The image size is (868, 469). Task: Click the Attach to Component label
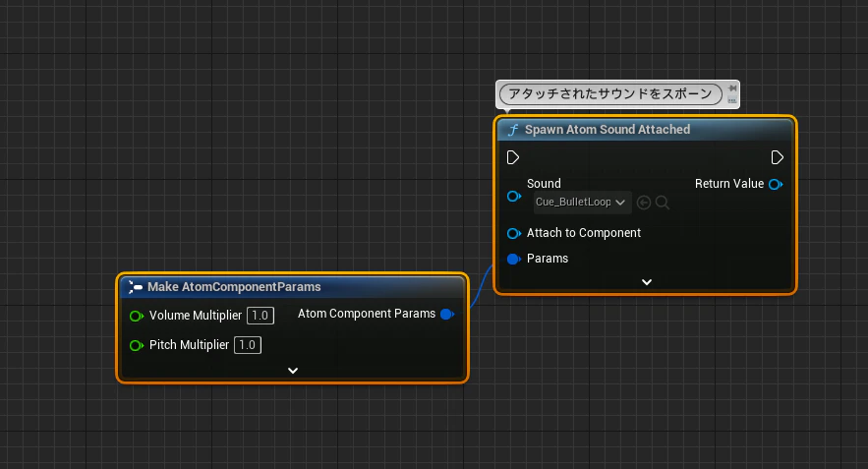tap(584, 233)
